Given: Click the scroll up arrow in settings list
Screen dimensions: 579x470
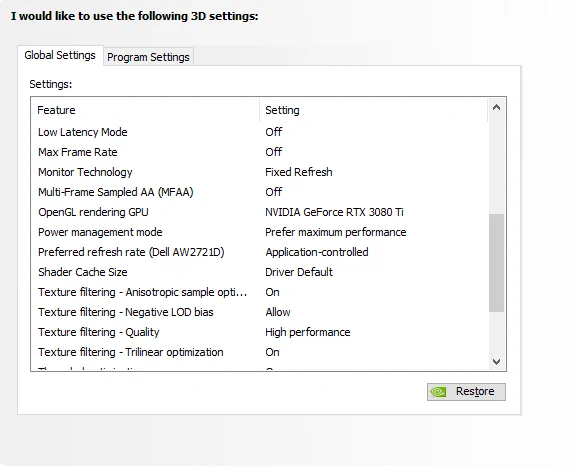Looking at the screenshot, I should [497, 107].
